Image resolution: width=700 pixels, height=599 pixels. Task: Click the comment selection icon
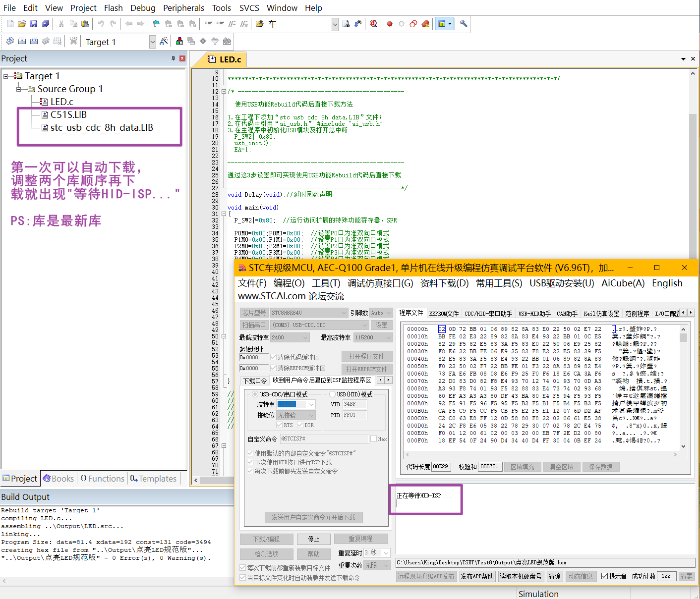(232, 24)
